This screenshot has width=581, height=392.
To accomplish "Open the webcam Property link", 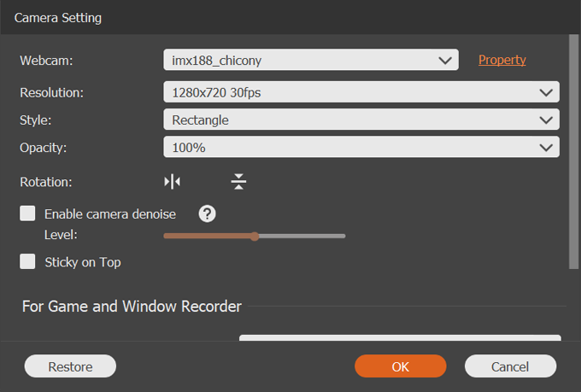I will (x=502, y=60).
